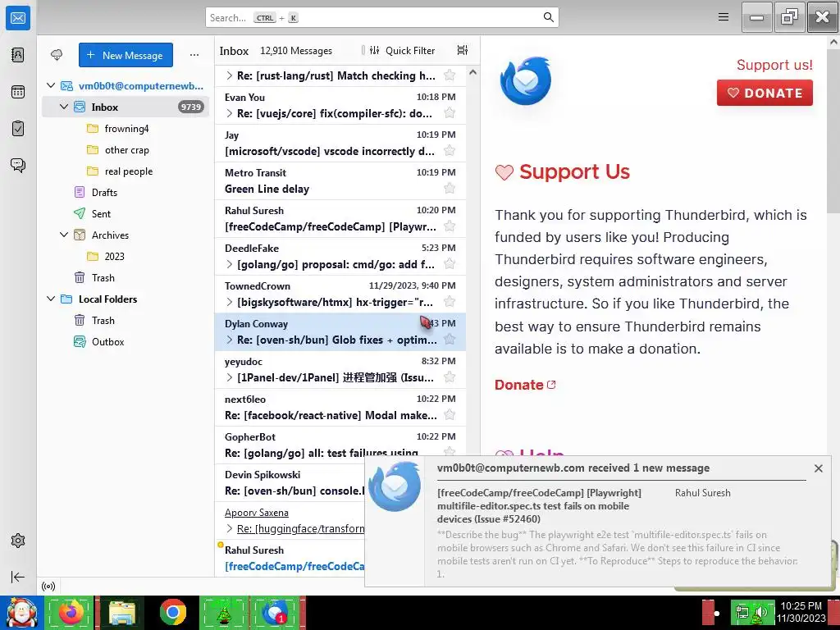Open the Tasks space
Screen dimensions: 840x630
click(x=18, y=129)
